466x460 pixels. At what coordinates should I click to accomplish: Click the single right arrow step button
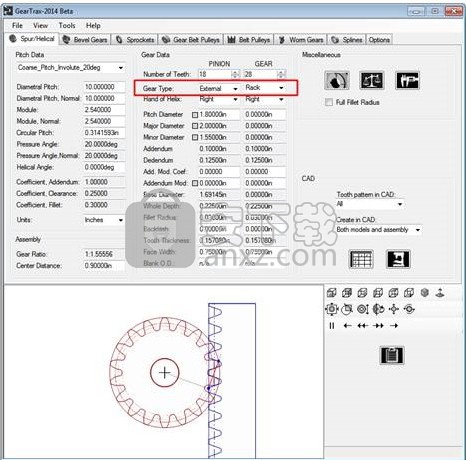(394, 326)
